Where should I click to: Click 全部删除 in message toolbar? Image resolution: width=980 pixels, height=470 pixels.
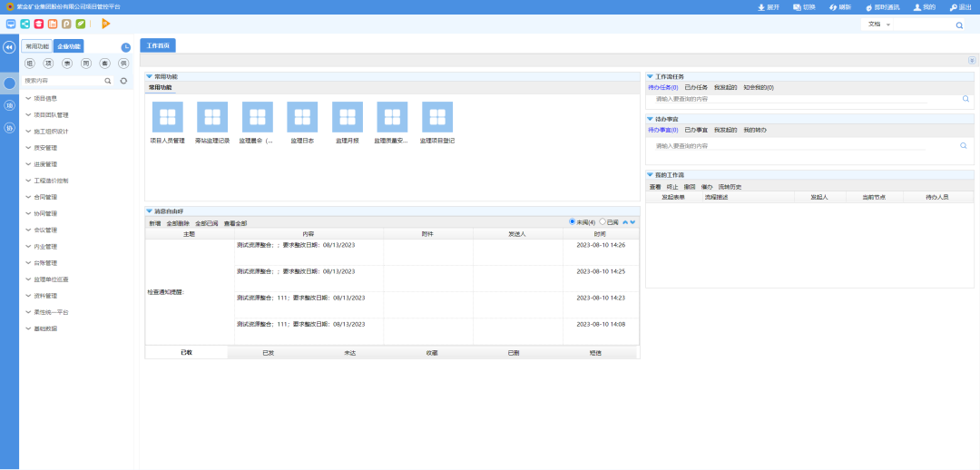click(x=178, y=223)
